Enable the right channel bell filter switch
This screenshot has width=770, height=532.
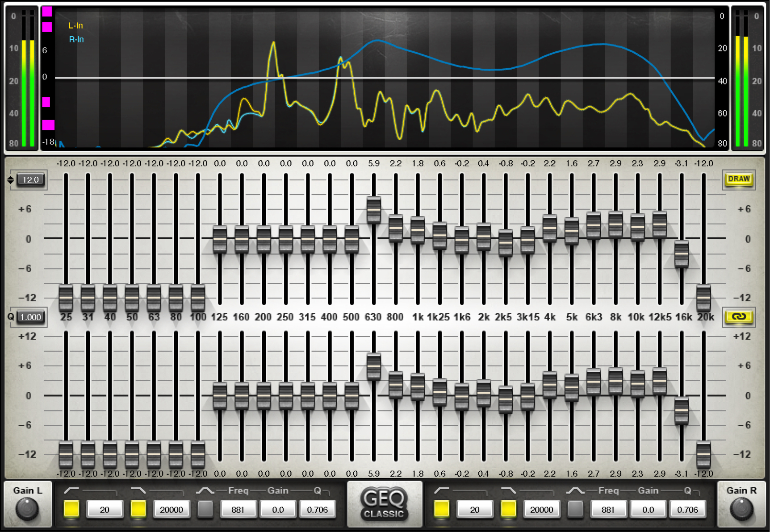click(575, 509)
